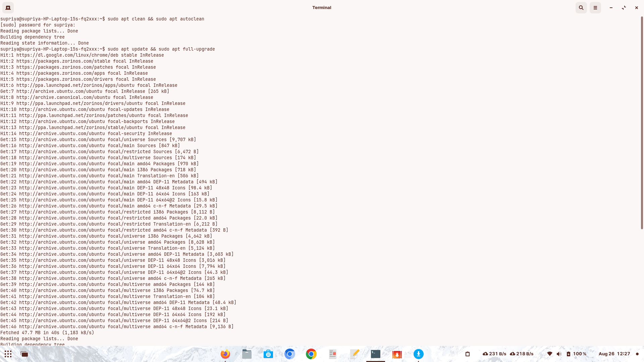Click the notification dot indicator
The height and width of the screenshot is (362, 644).
point(637,354)
